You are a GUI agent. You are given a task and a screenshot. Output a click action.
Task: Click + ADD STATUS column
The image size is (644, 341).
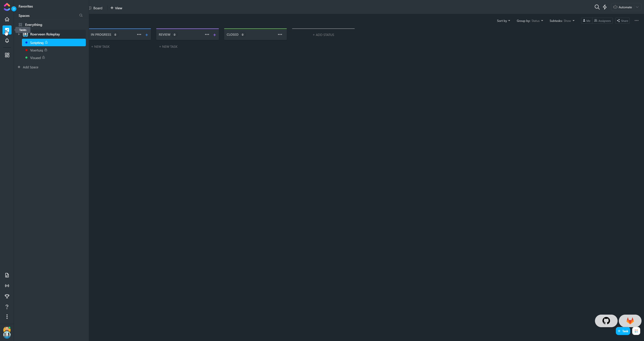click(323, 35)
